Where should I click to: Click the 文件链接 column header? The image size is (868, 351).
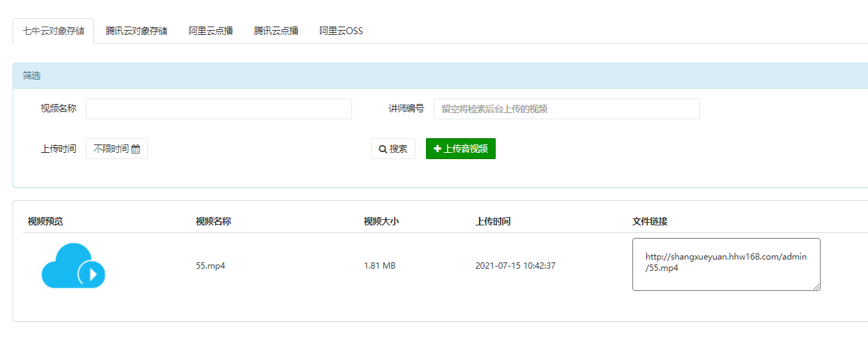(650, 221)
